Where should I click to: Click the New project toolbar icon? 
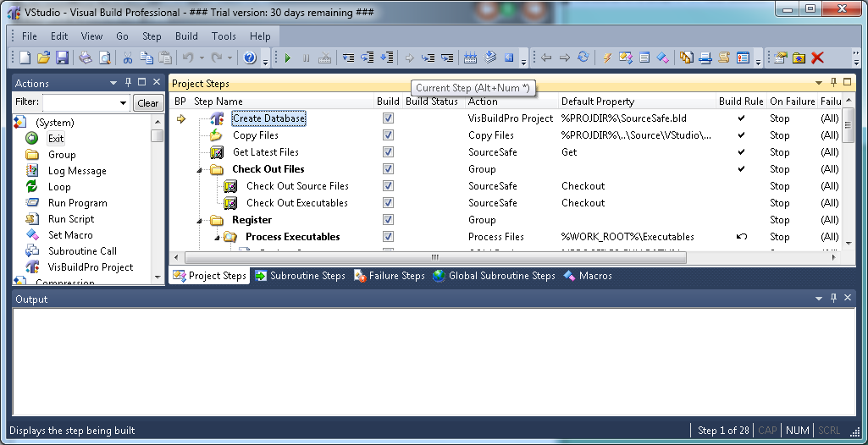click(25, 58)
